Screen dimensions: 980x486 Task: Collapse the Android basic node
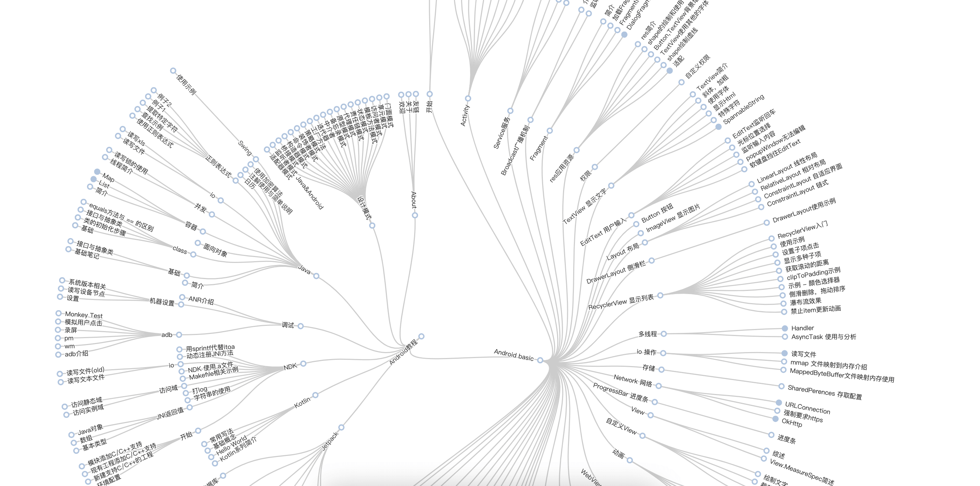coord(540,360)
